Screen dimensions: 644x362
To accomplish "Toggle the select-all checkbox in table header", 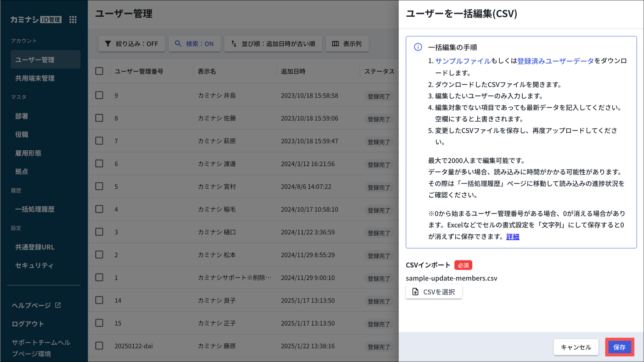I will pyautogui.click(x=99, y=71).
